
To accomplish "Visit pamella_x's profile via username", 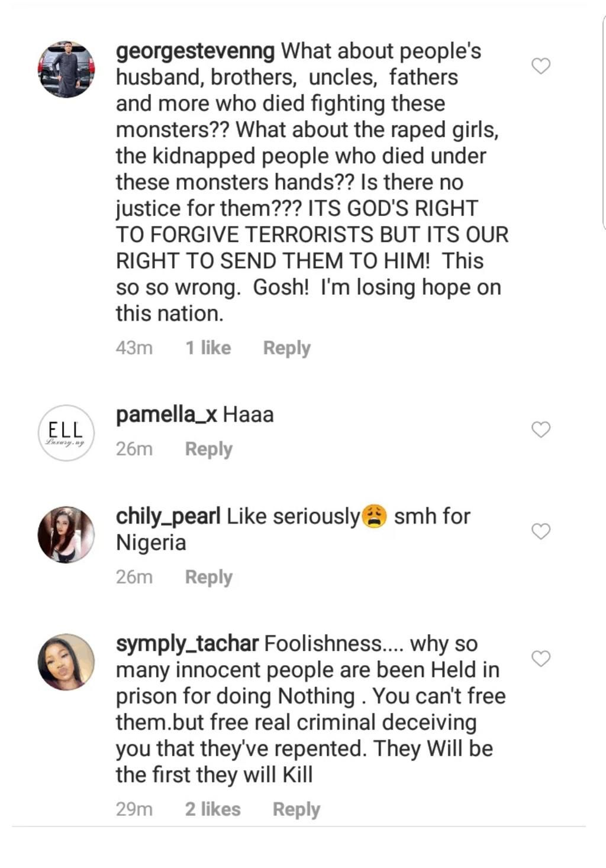I will [167, 415].
